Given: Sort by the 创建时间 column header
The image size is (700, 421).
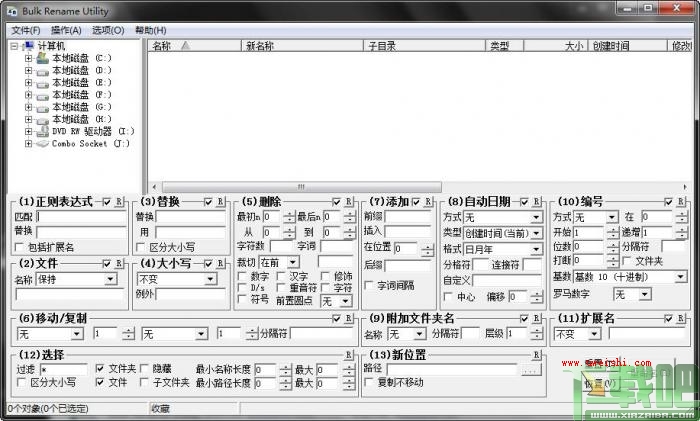Looking at the screenshot, I should (628, 46).
